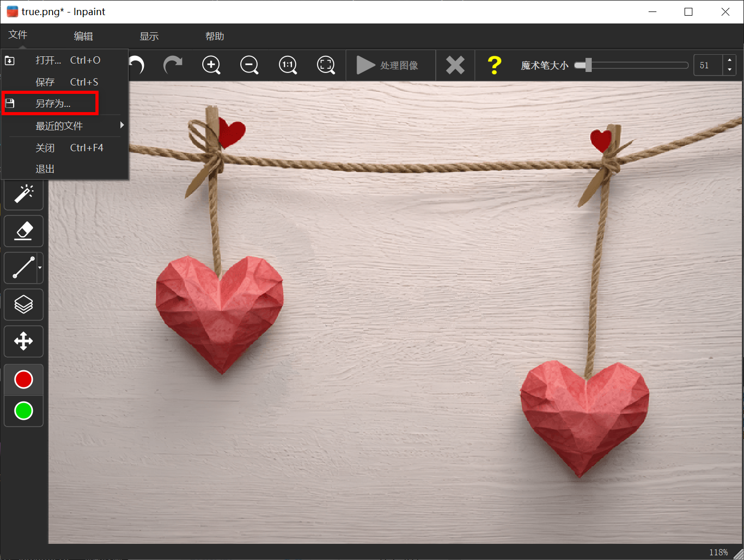Open the 显示 menu
The width and height of the screenshot is (744, 560).
tap(149, 36)
